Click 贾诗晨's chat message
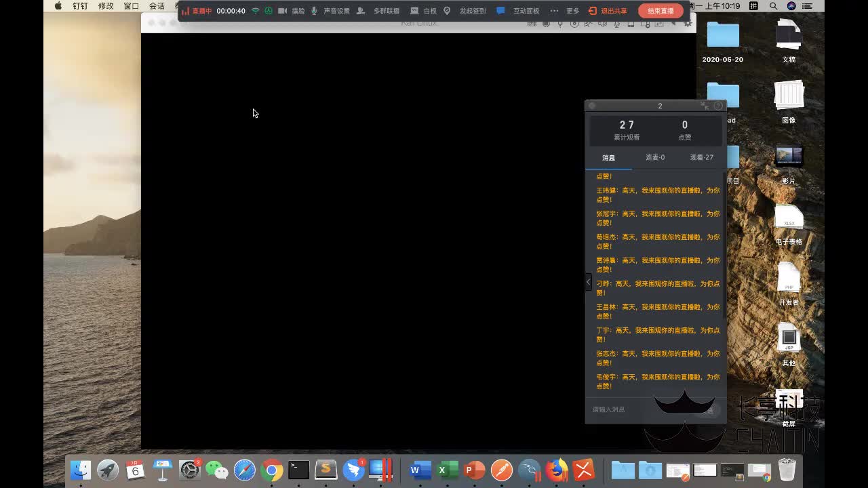This screenshot has width=868, height=488. click(x=658, y=265)
